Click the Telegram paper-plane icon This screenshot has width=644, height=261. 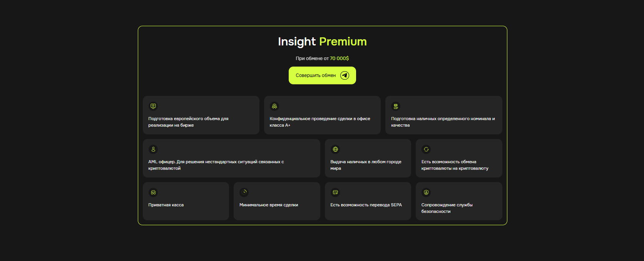pos(345,75)
